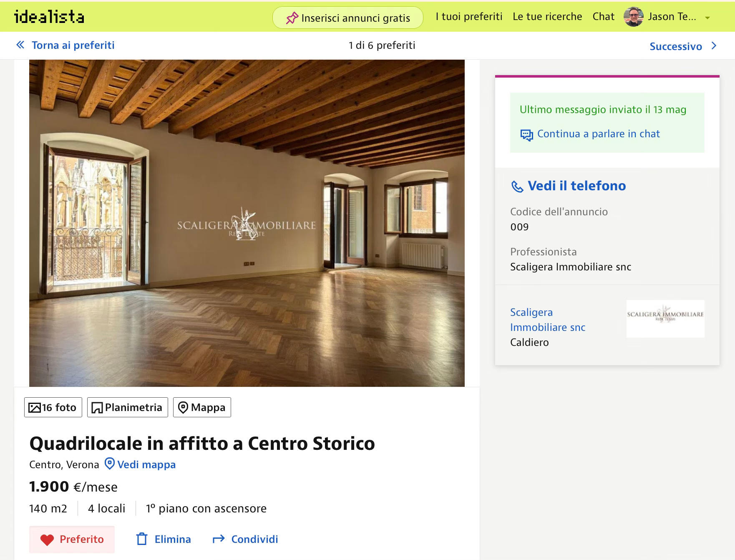The image size is (735, 560).
Task: Click the Condividi share arrow icon
Action: tap(219, 539)
